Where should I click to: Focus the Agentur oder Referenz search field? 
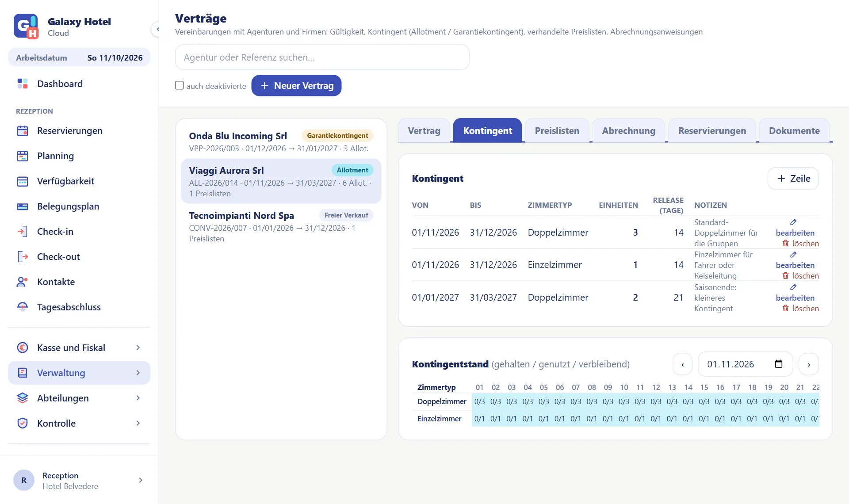pos(322,57)
